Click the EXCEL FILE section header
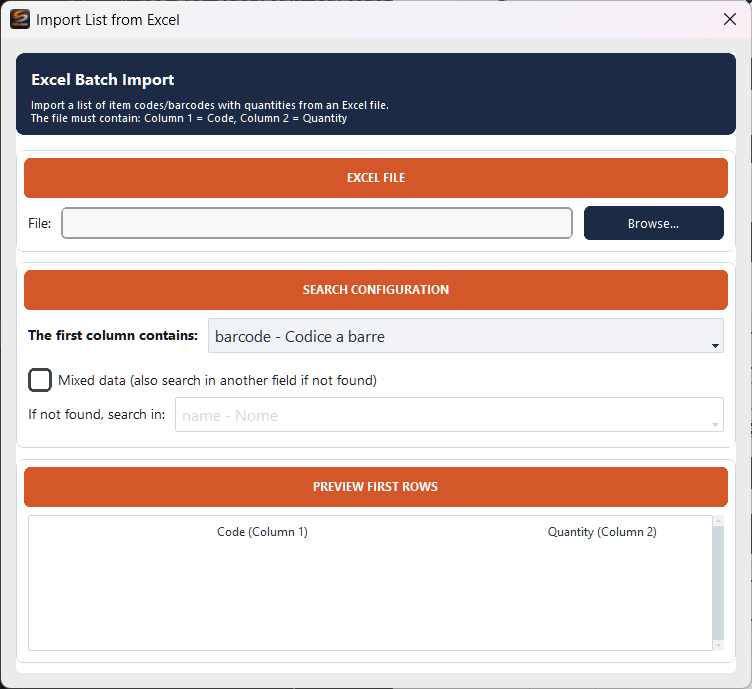Screen dimensions: 752x689 click(376, 178)
